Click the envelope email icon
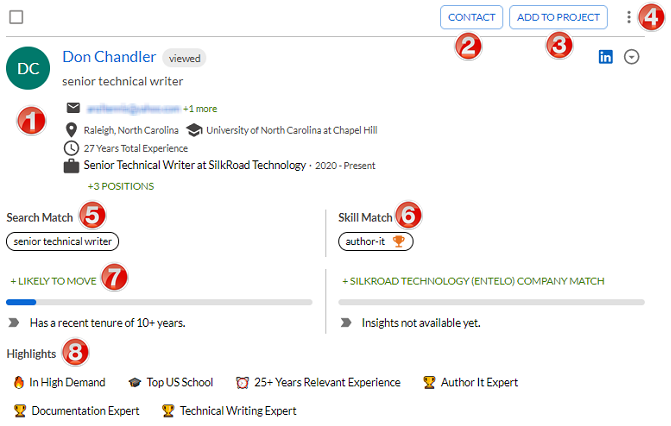Image resolution: width=671 pixels, height=426 pixels. pyautogui.click(x=73, y=107)
